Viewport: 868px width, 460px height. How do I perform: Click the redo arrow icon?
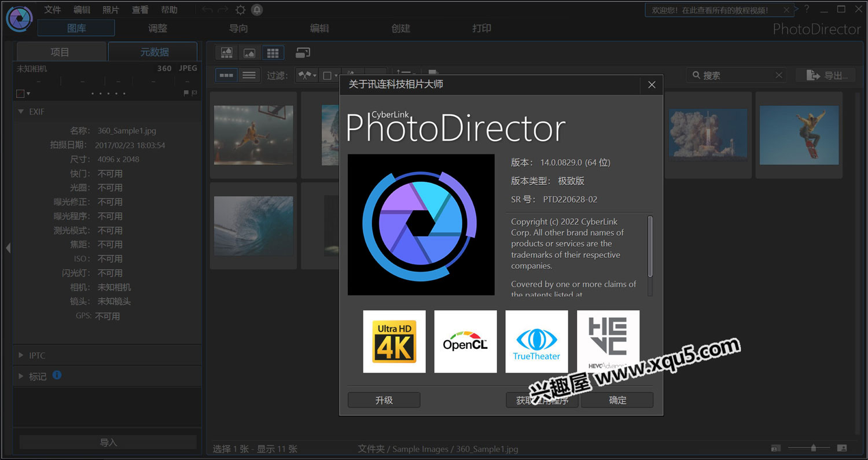[223, 10]
